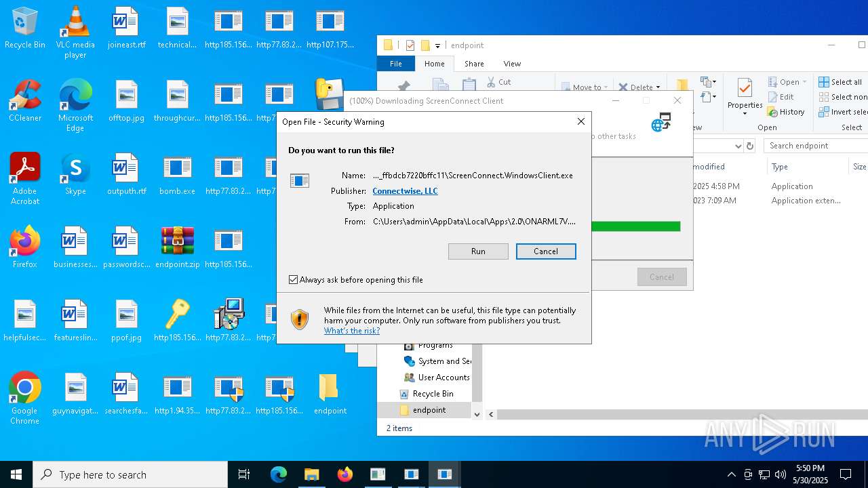This screenshot has width=868, height=488.
Task: Click the Search endpoint field
Action: click(816, 146)
